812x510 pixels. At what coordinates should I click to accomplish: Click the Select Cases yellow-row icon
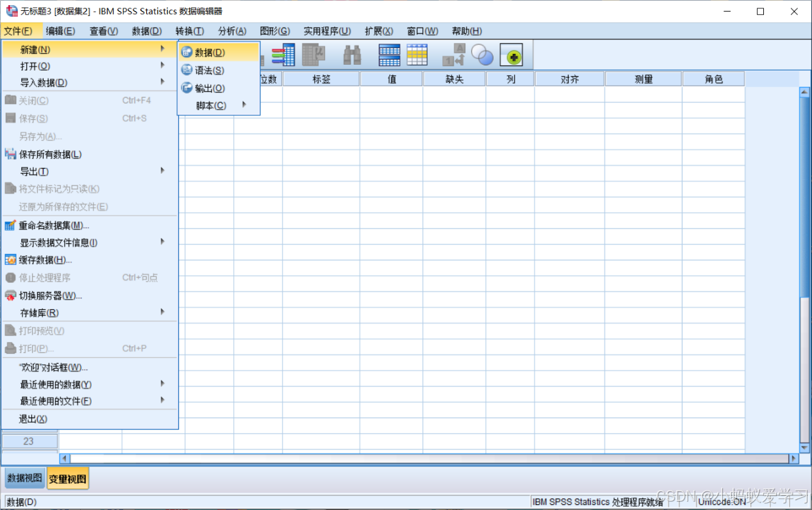pyautogui.click(x=417, y=55)
